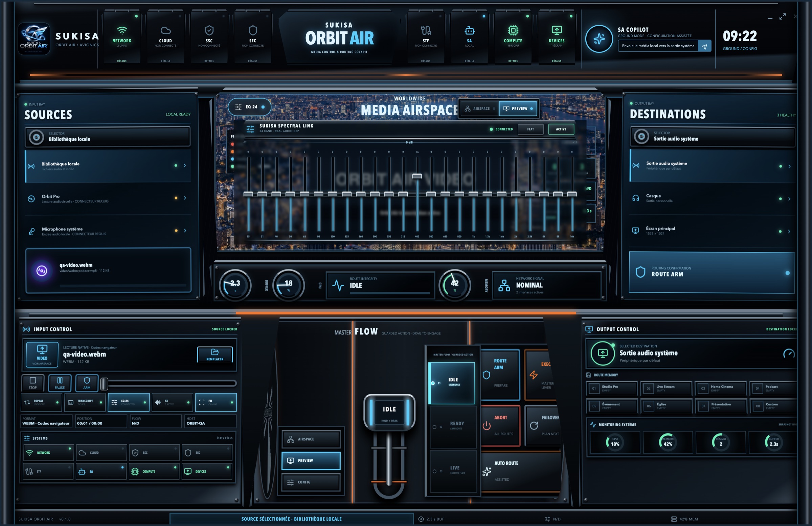Select the Airspace view in Master Flow
Image resolution: width=812 pixels, height=526 pixels.
(311, 439)
